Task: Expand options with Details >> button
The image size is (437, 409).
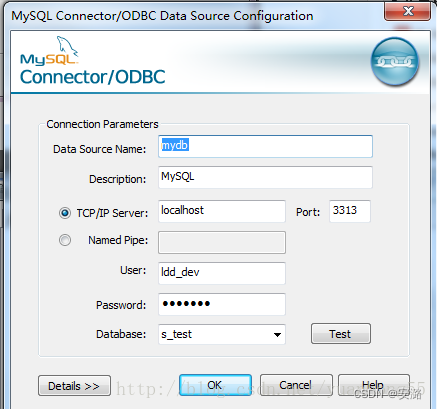Action: (74, 386)
